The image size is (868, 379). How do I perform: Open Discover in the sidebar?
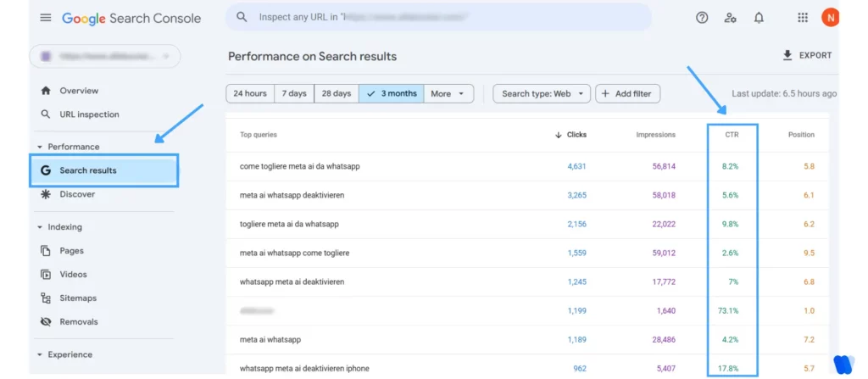point(77,194)
